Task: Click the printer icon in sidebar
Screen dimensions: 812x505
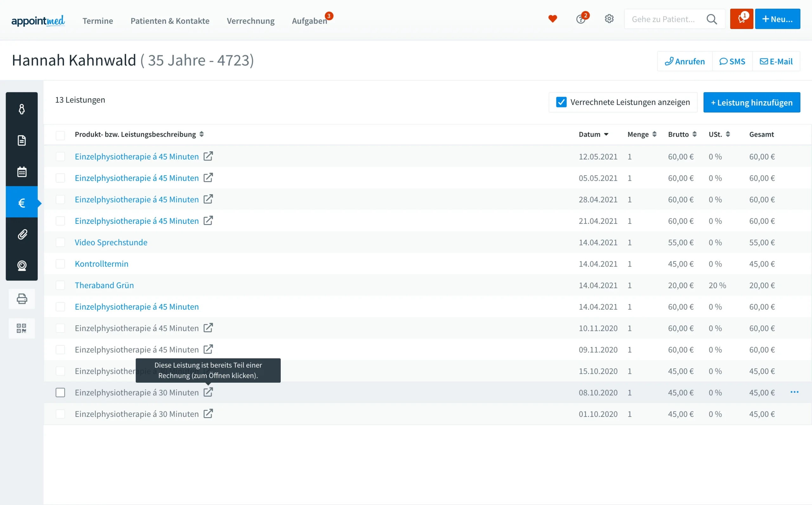Action: pyautogui.click(x=22, y=299)
